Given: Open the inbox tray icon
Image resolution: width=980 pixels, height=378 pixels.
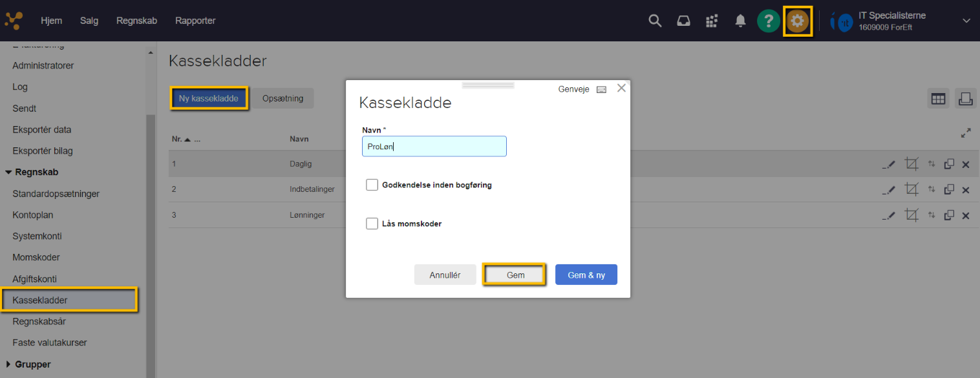Looking at the screenshot, I should tap(683, 20).
